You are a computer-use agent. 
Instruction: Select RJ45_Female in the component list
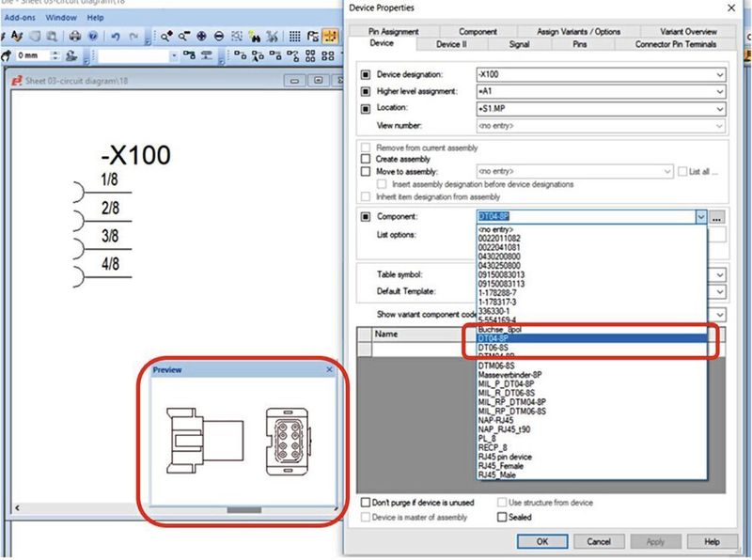pyautogui.click(x=592, y=466)
